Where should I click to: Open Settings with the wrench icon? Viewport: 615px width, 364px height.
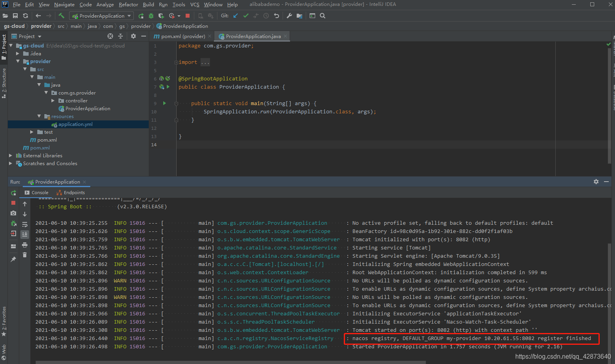[289, 16]
